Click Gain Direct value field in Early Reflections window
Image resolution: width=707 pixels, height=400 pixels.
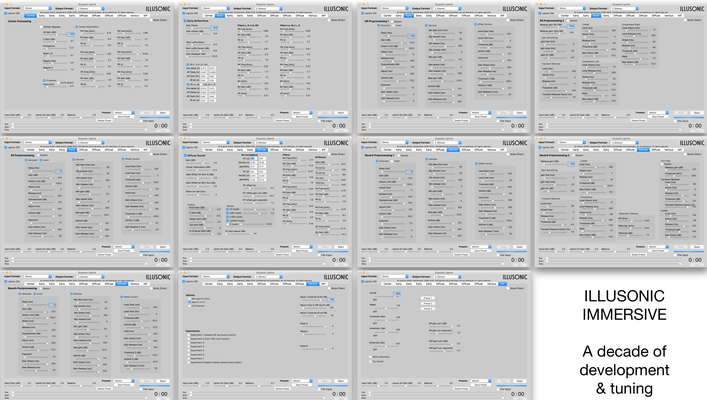(x=214, y=28)
